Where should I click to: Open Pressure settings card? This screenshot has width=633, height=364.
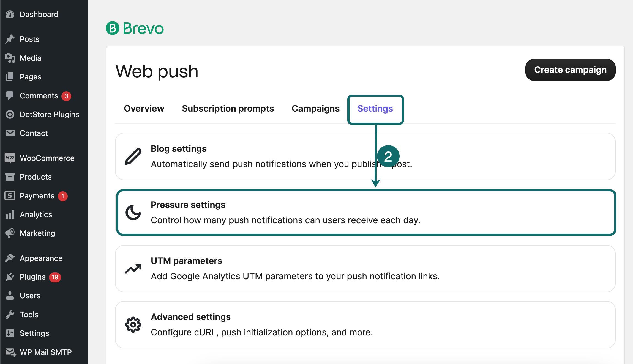pos(365,213)
